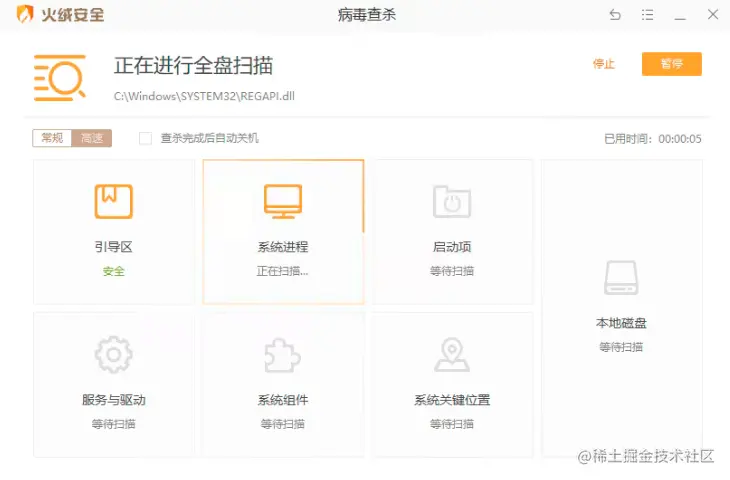Viewport: 730px width, 480px height.
Task: Click the 启动项 startup folder icon
Action: pos(452,202)
